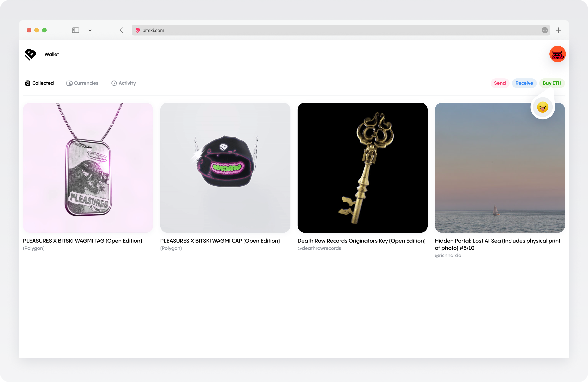Click the Buy ETH button
The height and width of the screenshot is (382, 588).
552,83
